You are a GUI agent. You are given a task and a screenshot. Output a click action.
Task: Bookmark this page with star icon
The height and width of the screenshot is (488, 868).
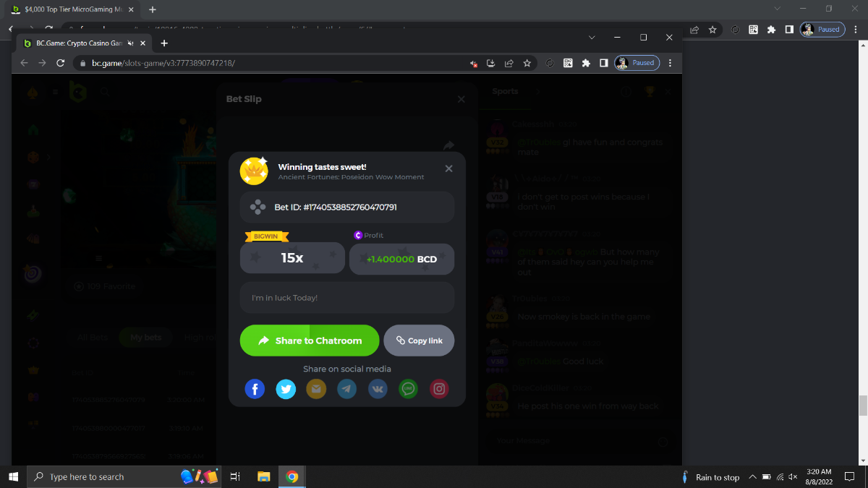(x=527, y=63)
